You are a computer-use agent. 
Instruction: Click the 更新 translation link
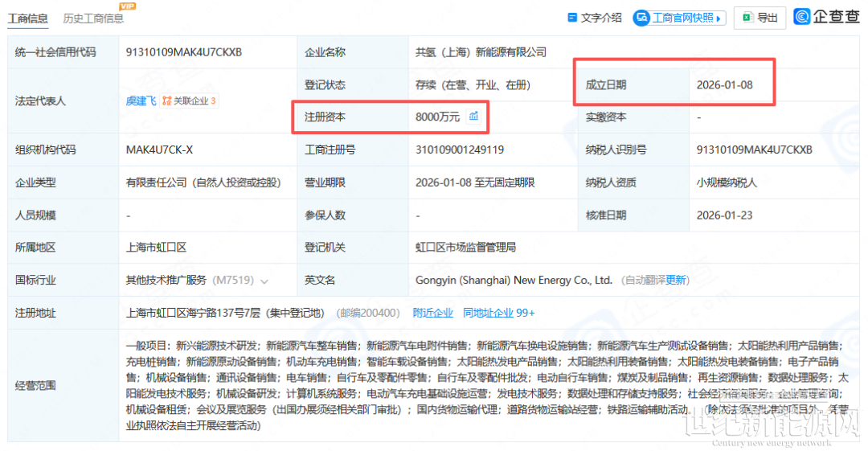[x=677, y=281]
